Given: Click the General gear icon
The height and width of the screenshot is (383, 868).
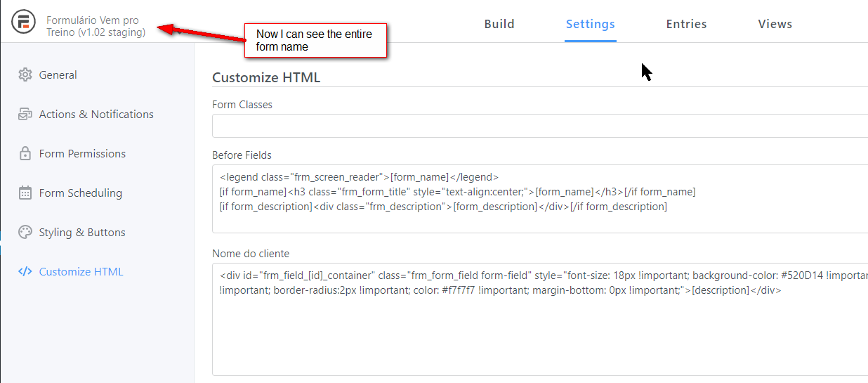Looking at the screenshot, I should pyautogui.click(x=25, y=75).
